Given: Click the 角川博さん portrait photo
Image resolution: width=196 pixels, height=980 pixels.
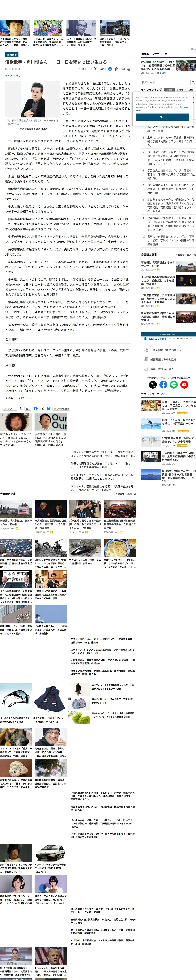Looking at the screenshot, I should (32, 99).
